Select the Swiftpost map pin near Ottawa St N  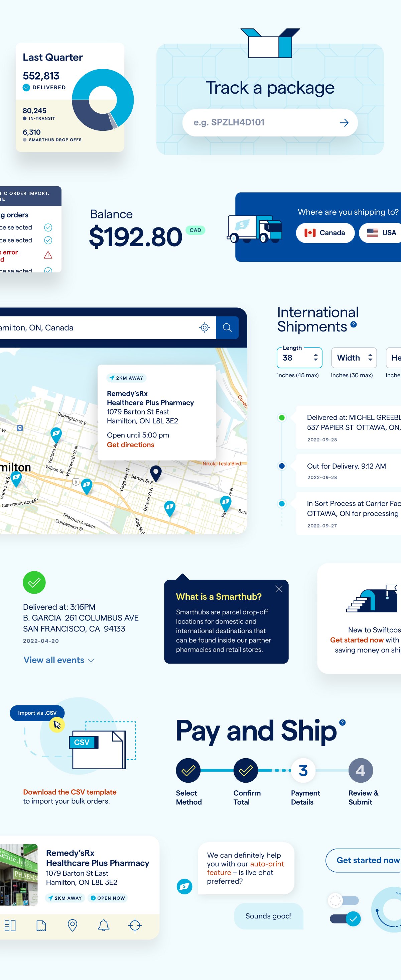coord(169,508)
